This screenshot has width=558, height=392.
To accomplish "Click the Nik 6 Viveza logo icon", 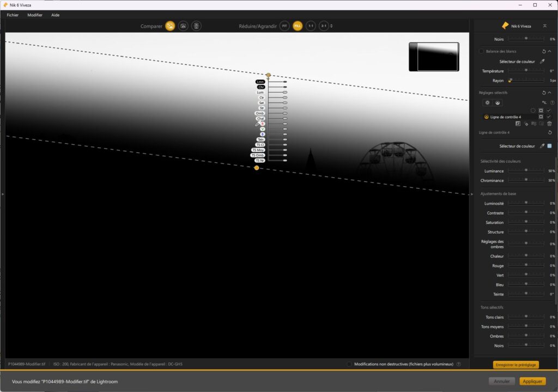I will coord(505,26).
